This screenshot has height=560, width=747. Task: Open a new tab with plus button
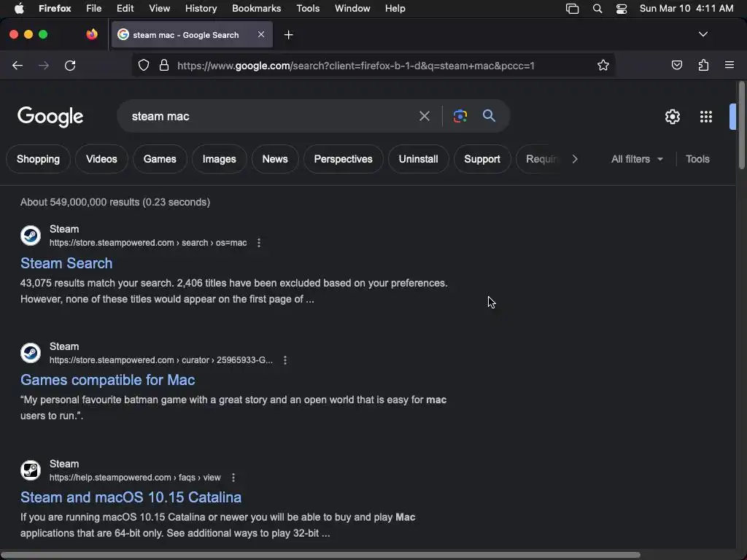tap(288, 35)
